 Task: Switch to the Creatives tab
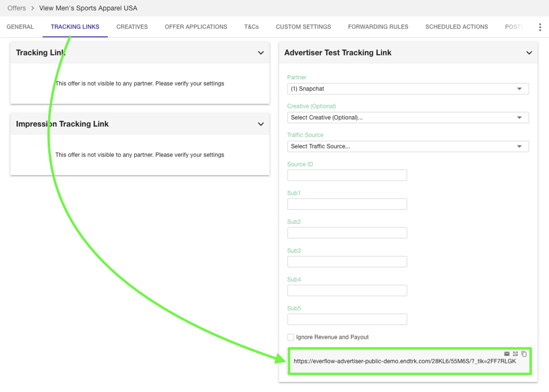[132, 27]
